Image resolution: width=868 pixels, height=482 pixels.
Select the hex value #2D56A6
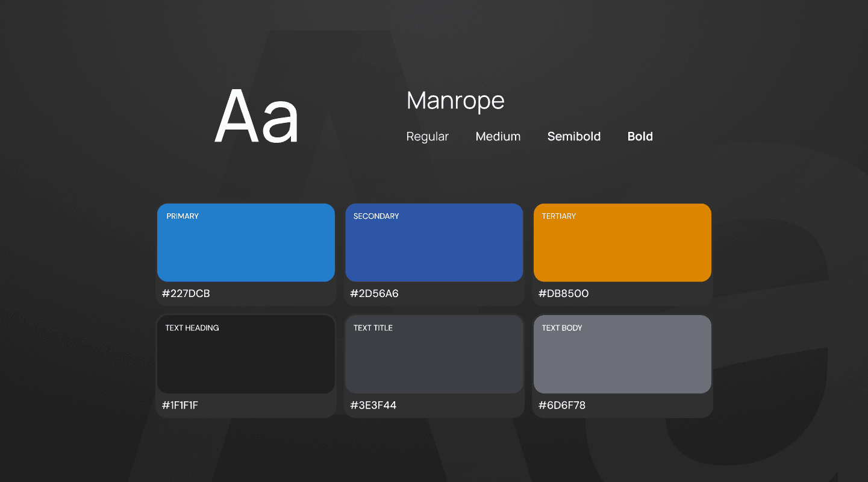[x=374, y=294]
